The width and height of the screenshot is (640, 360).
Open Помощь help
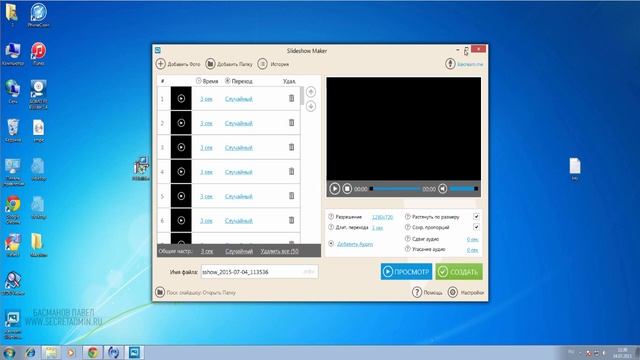click(x=427, y=292)
